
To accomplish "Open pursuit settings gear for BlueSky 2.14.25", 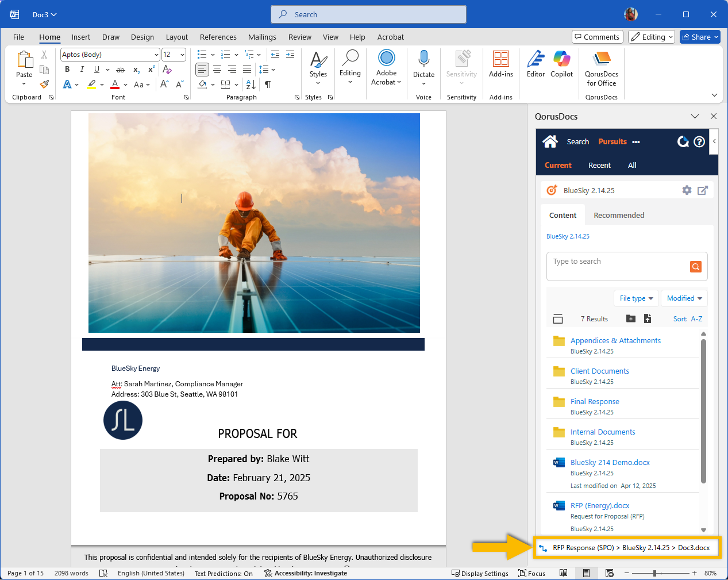I will pyautogui.click(x=687, y=190).
